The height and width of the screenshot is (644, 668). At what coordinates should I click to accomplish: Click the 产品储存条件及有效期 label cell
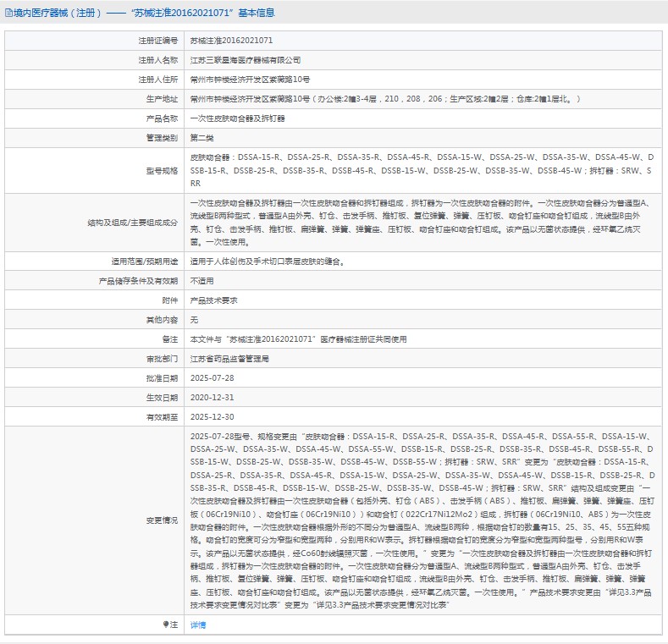point(94,281)
